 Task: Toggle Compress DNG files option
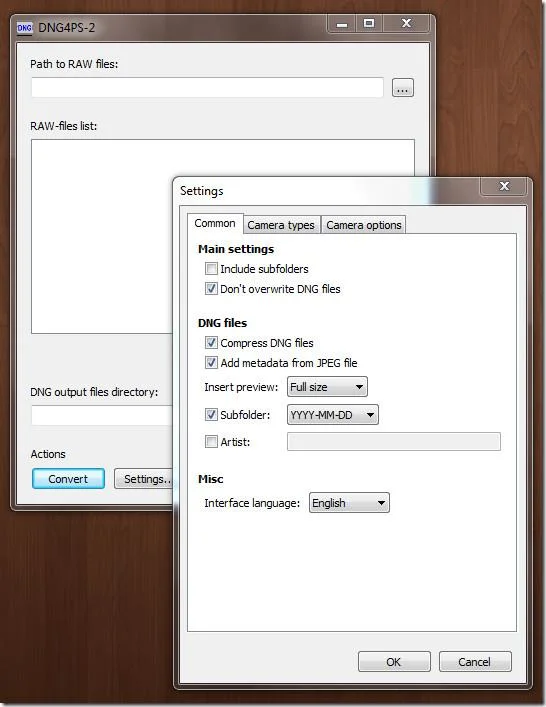coord(211,343)
